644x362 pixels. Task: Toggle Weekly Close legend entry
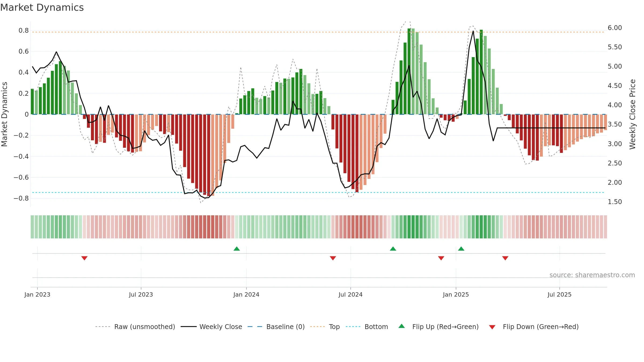211,327
